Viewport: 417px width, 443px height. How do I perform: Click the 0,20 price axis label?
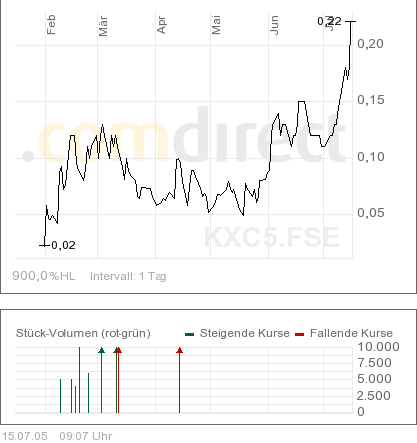click(x=370, y=44)
